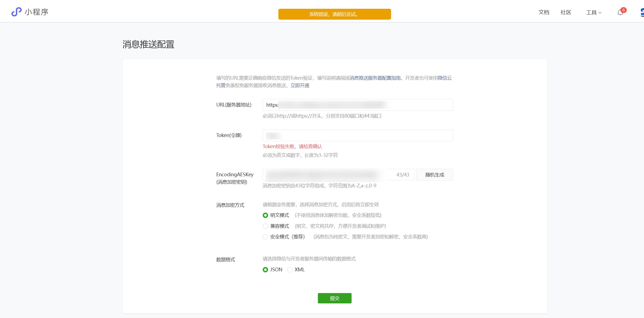Image resolution: width=644 pixels, height=318 pixels.
Task: Click into the URL server address field
Action: point(357,105)
